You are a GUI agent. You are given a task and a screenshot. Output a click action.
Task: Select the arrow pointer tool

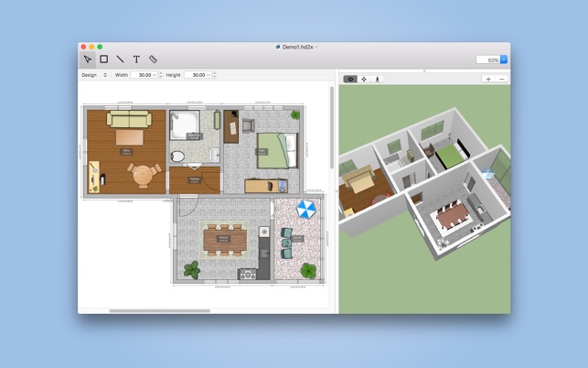pos(88,60)
